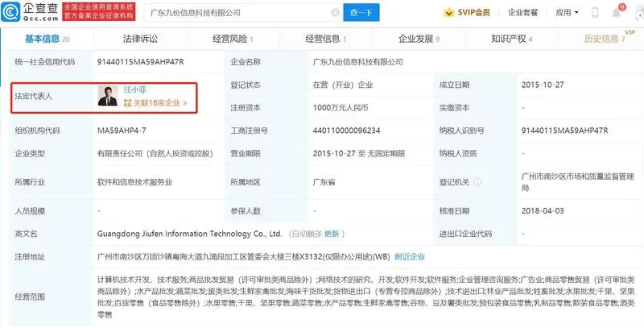
Task: Click the associated-companies icon beside 关联16家企业
Action: (x=127, y=103)
